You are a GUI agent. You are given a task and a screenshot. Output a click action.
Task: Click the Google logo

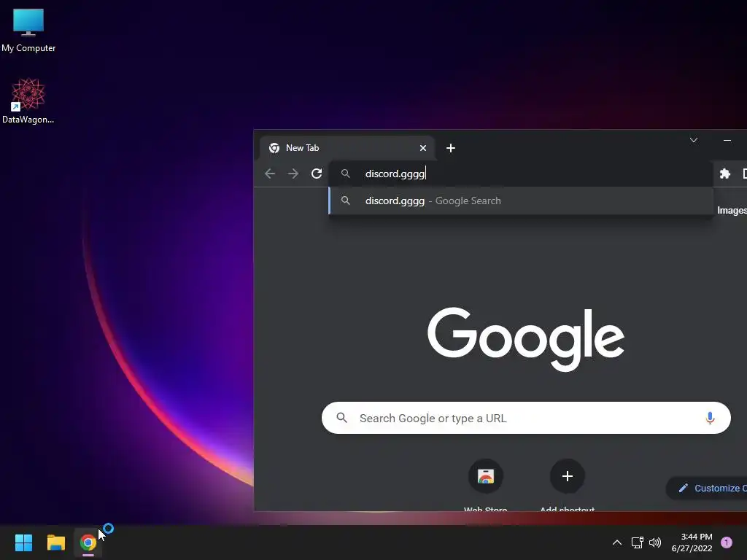pos(526,338)
